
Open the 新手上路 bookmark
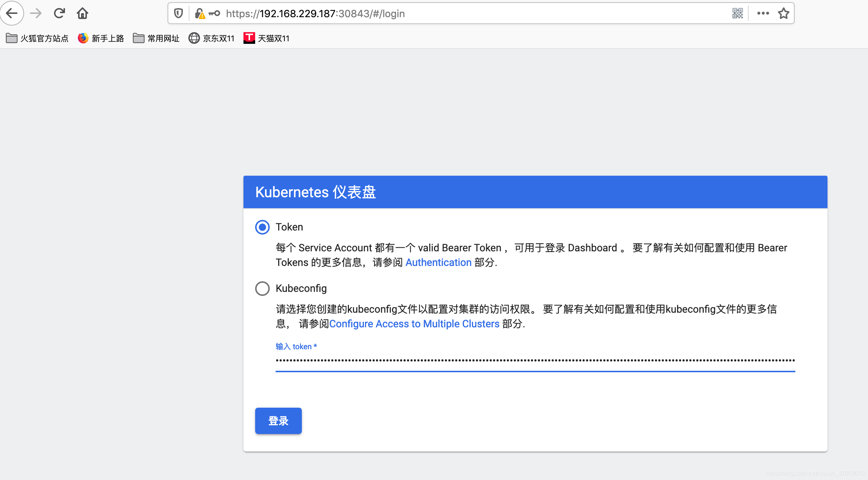(101, 38)
